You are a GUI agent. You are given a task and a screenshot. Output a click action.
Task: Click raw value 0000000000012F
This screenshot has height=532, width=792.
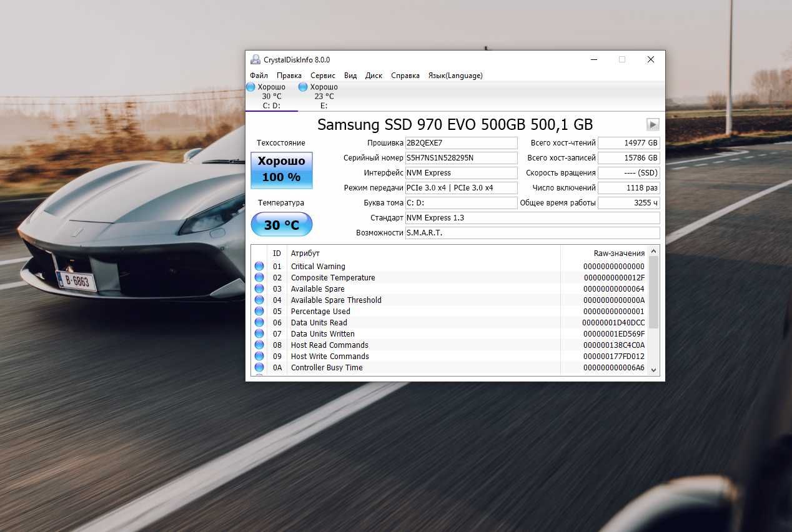pyautogui.click(x=614, y=278)
